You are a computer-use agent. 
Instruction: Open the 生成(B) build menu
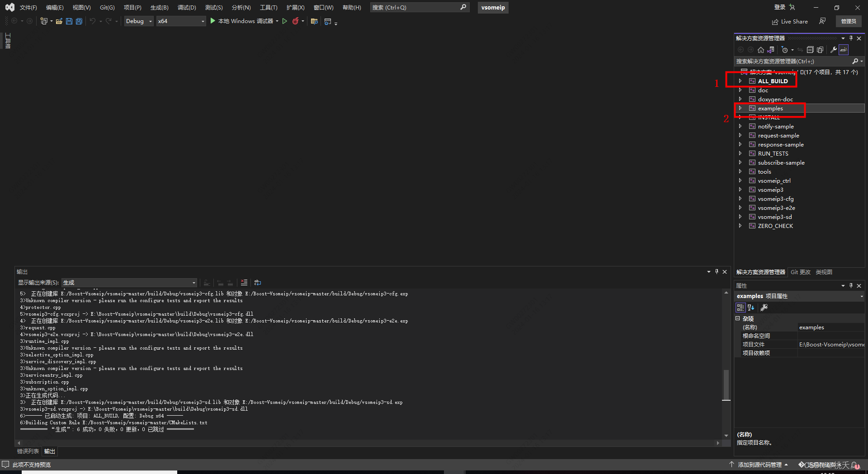159,7
